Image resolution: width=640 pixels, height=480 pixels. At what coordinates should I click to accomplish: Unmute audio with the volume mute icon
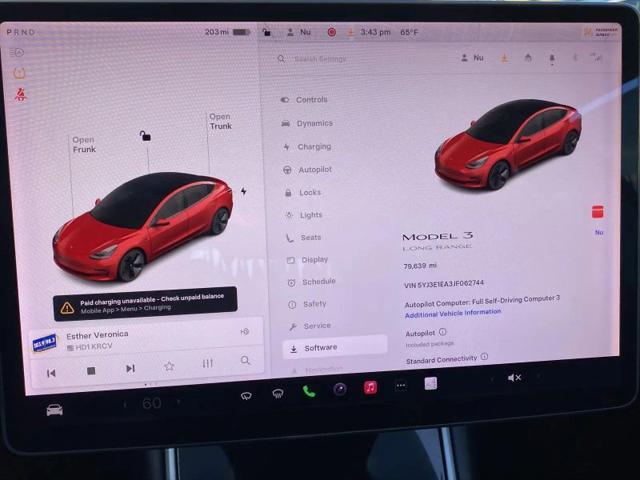tap(514, 378)
